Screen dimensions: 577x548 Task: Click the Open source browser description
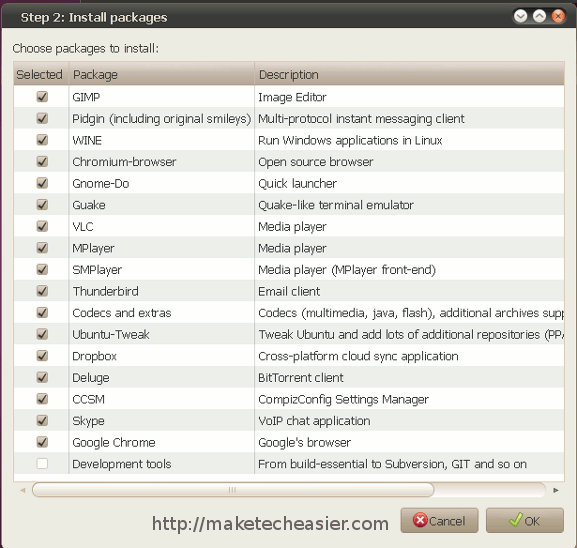(x=316, y=162)
